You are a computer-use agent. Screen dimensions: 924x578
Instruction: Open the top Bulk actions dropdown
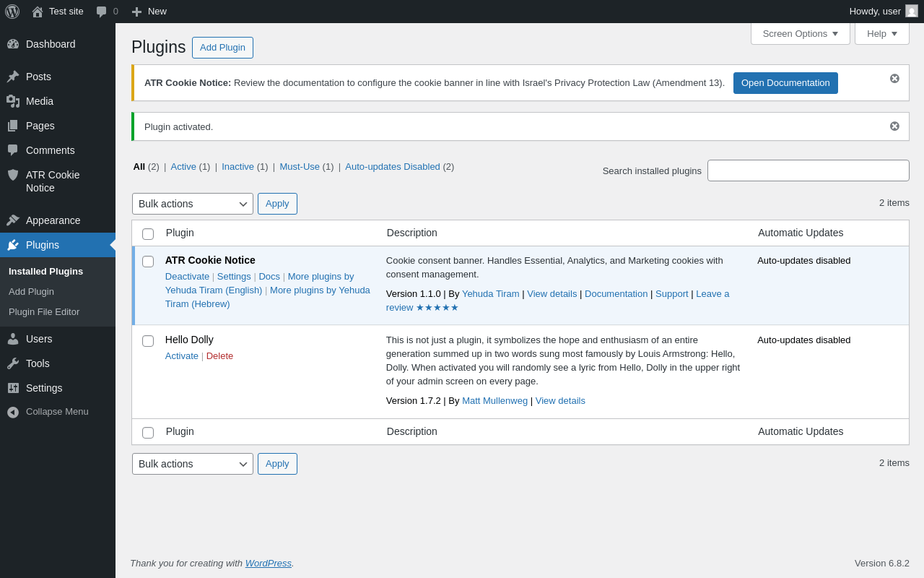pyautogui.click(x=193, y=204)
